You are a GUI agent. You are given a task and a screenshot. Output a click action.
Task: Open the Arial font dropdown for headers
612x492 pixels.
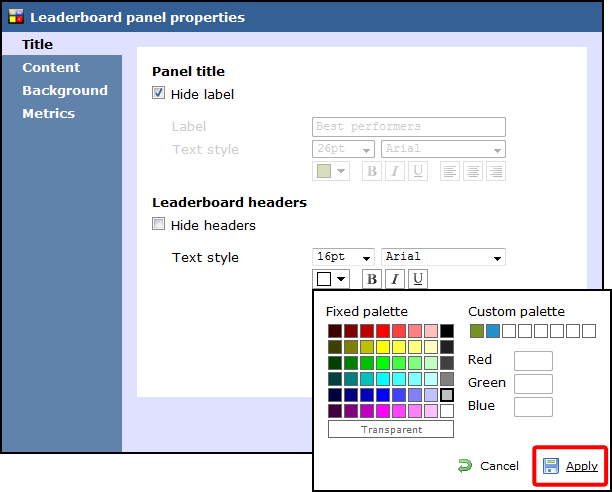[443, 257]
